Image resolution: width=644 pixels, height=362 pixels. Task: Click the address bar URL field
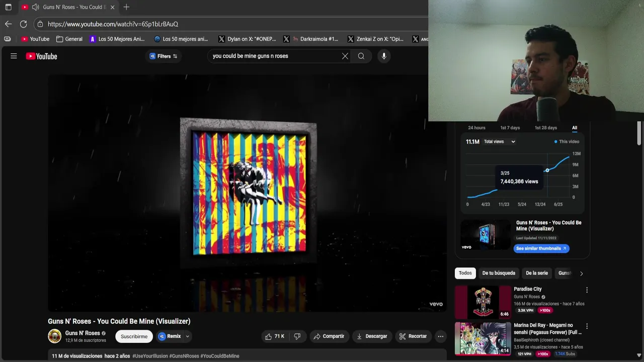[x=231, y=24]
